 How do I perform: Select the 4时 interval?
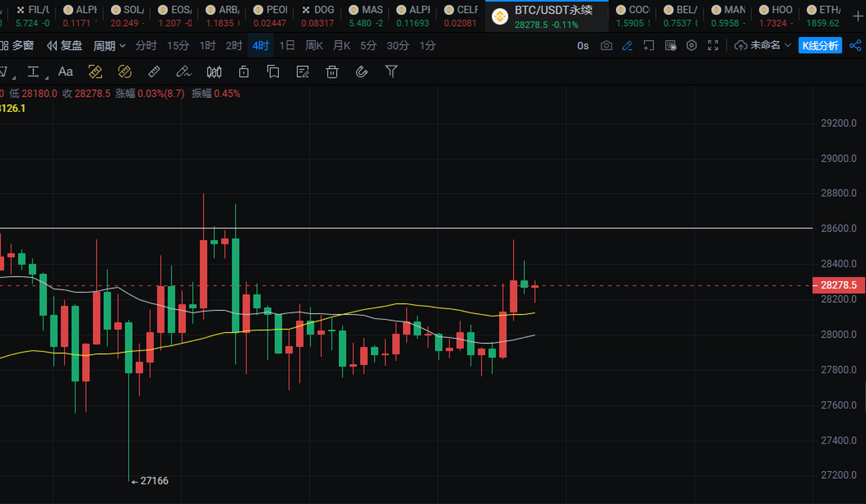pos(261,46)
